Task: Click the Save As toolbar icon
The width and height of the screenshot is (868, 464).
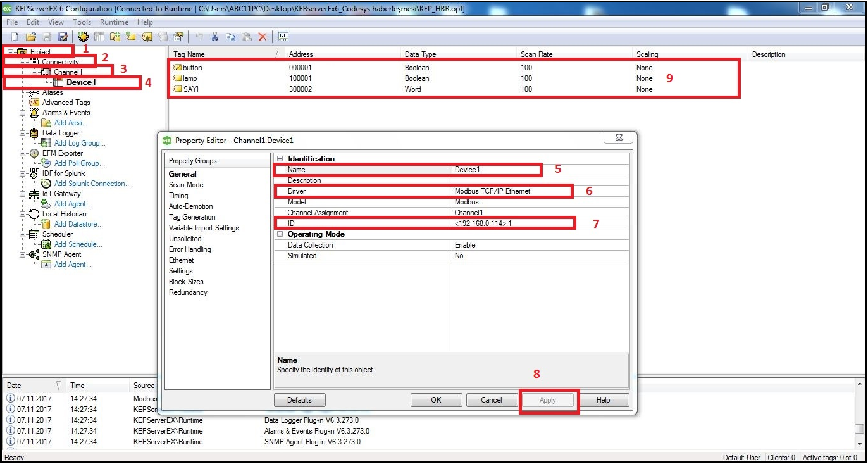Action: click(x=63, y=37)
